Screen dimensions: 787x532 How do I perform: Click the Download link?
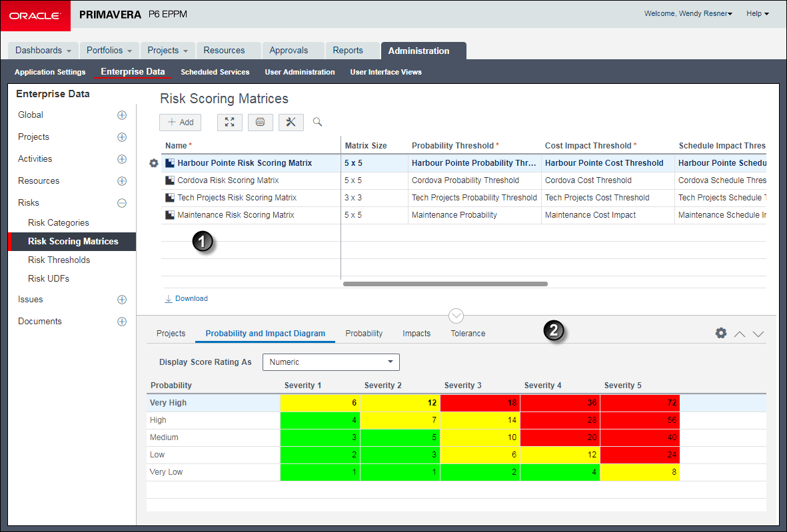[191, 298]
